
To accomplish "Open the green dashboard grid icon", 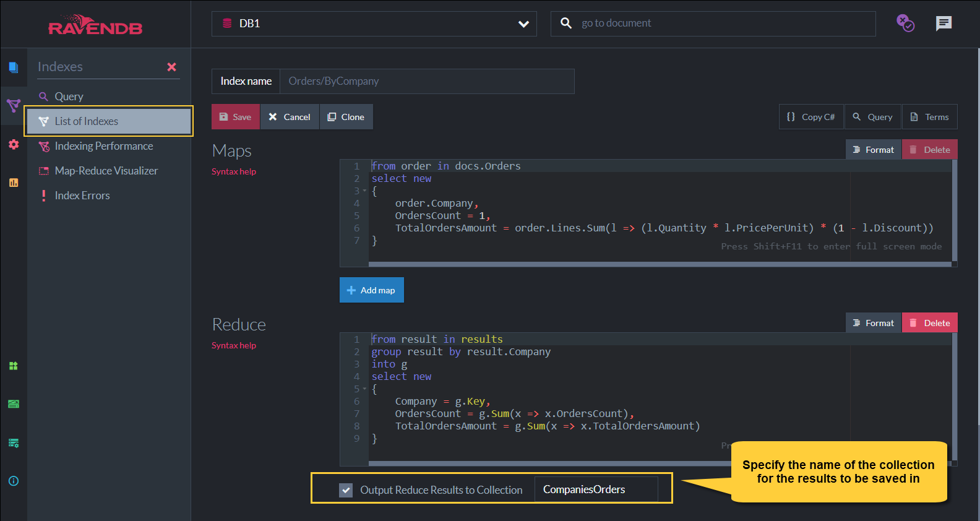I will click(14, 366).
